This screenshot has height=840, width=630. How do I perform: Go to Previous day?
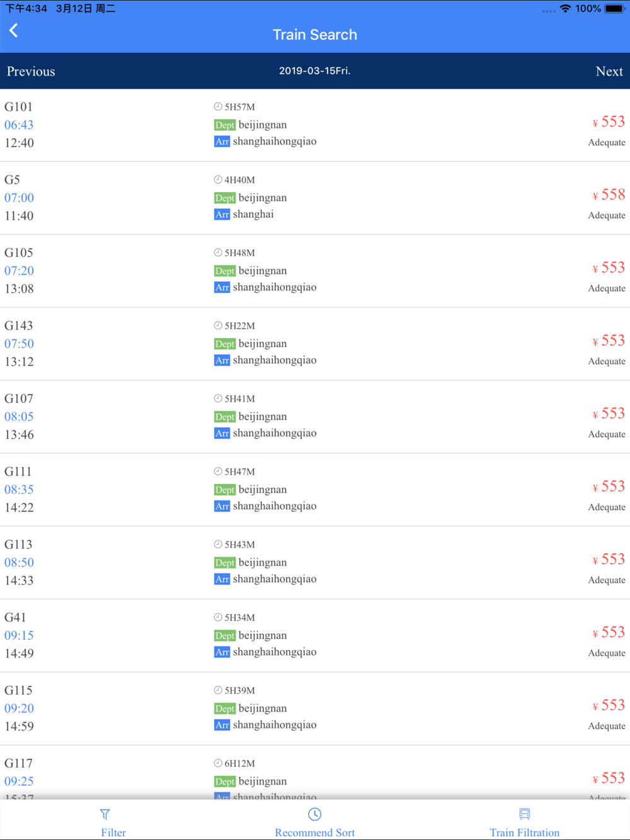pyautogui.click(x=31, y=71)
